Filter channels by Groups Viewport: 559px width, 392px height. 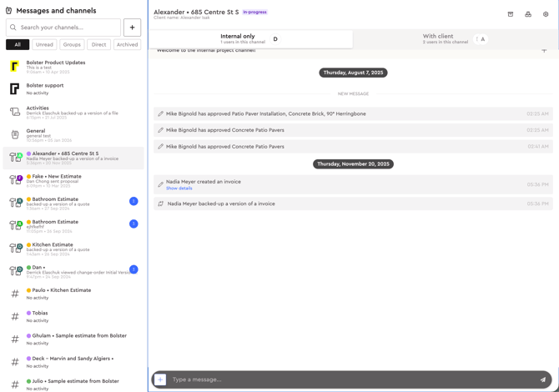72,44
